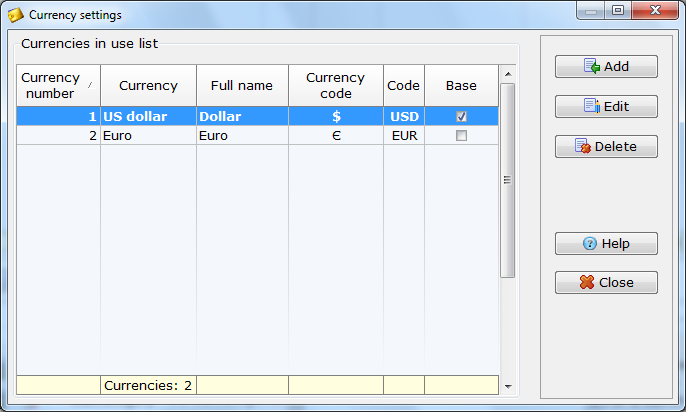Image resolution: width=686 pixels, height=412 pixels.
Task: Check the Base checkbox for Euro
Action: [461, 136]
